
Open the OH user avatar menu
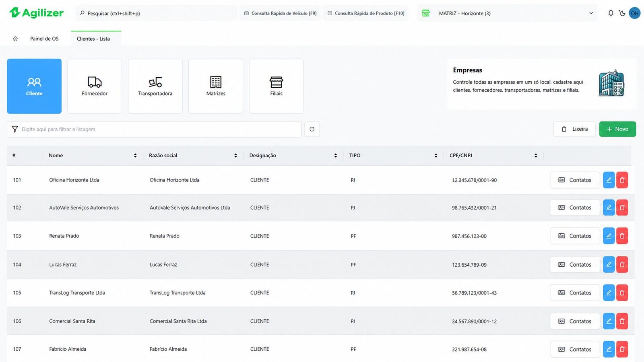coord(635,13)
